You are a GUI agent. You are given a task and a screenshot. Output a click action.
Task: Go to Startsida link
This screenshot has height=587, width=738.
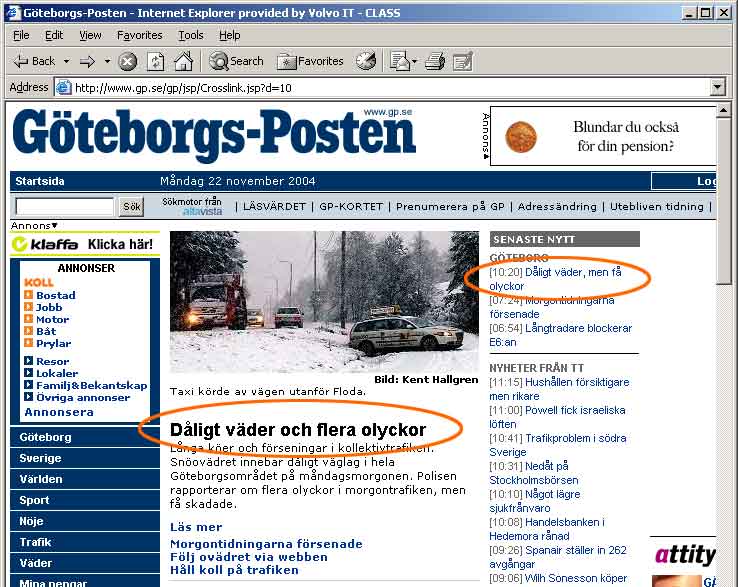40,181
